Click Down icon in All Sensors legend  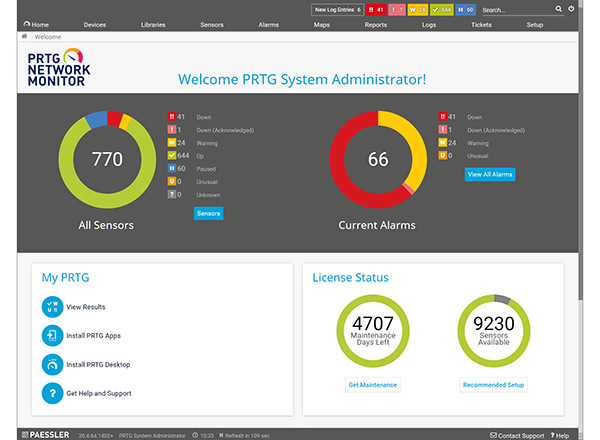click(x=171, y=116)
